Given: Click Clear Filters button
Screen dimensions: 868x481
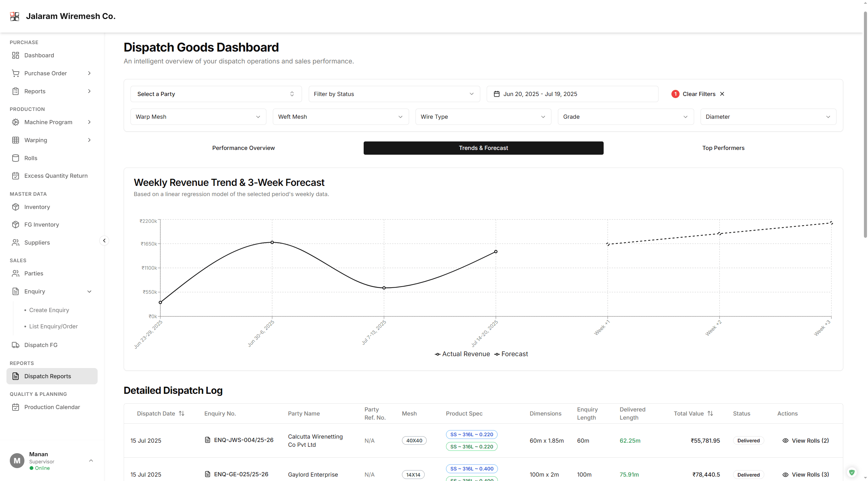Looking at the screenshot, I should tap(698, 94).
